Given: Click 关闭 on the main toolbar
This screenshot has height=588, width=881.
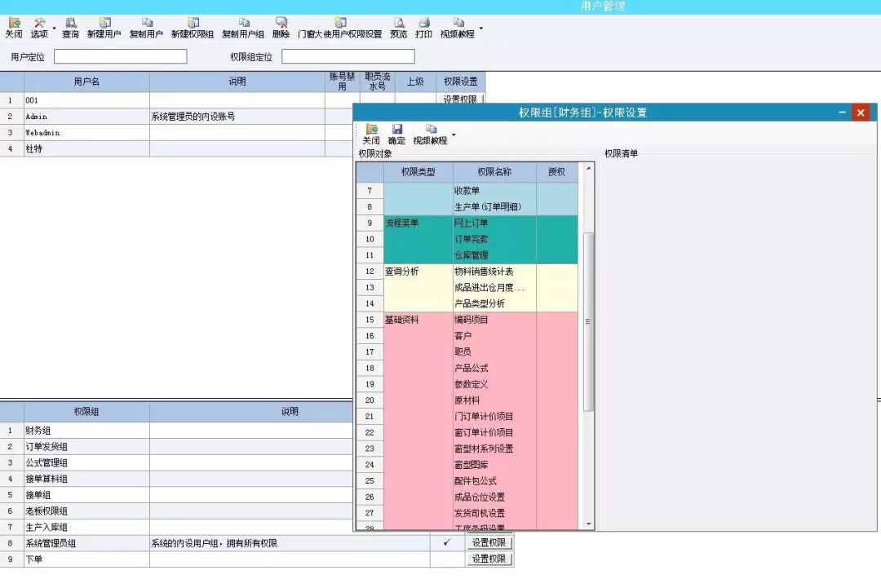Looking at the screenshot, I should coord(14,29).
